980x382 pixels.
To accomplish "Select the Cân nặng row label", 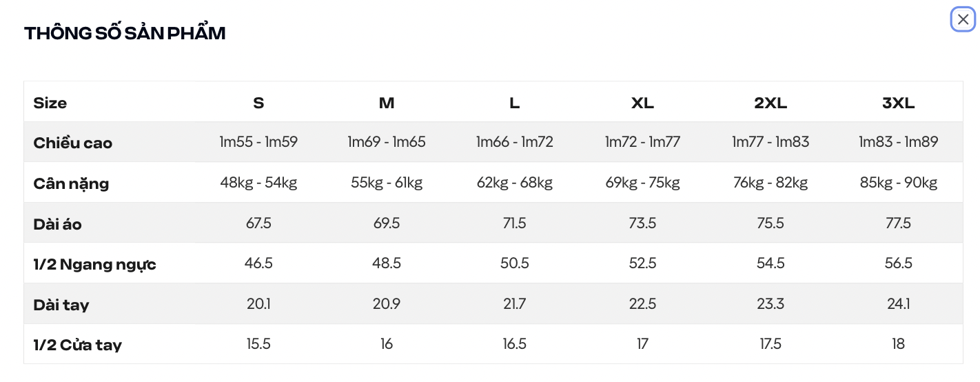I will click(x=71, y=183).
